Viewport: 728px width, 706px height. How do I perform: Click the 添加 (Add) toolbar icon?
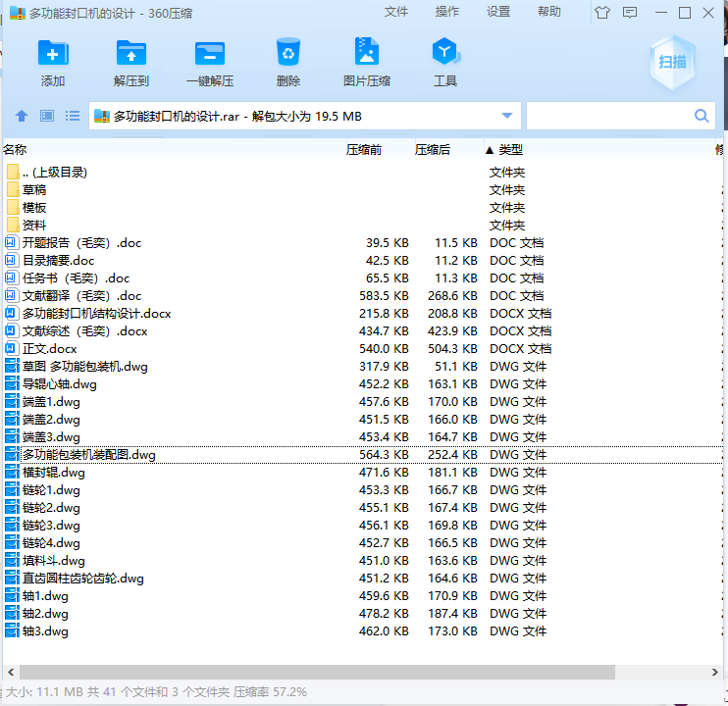52,53
